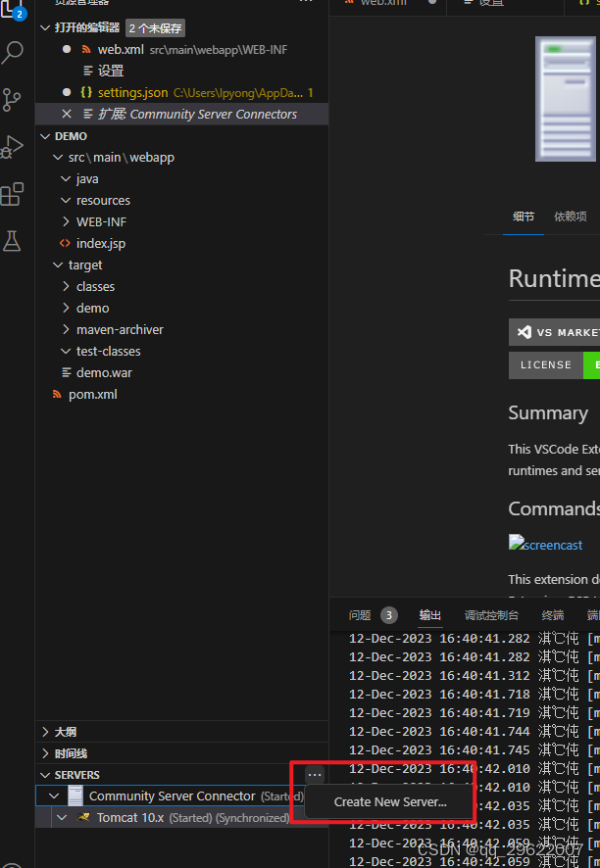Close the Community Server Connectors editor
Image resolution: width=600 pixels, height=868 pixels.
(x=67, y=114)
